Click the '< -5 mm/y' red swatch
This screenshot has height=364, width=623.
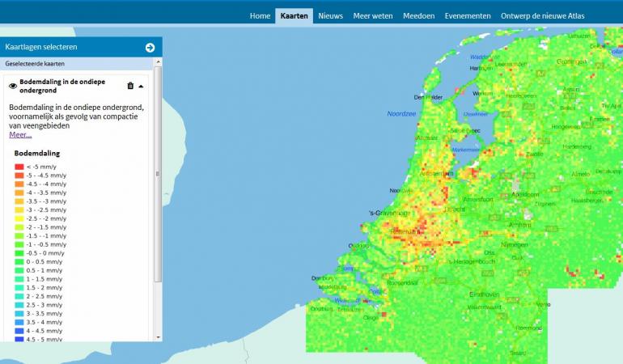(19, 167)
